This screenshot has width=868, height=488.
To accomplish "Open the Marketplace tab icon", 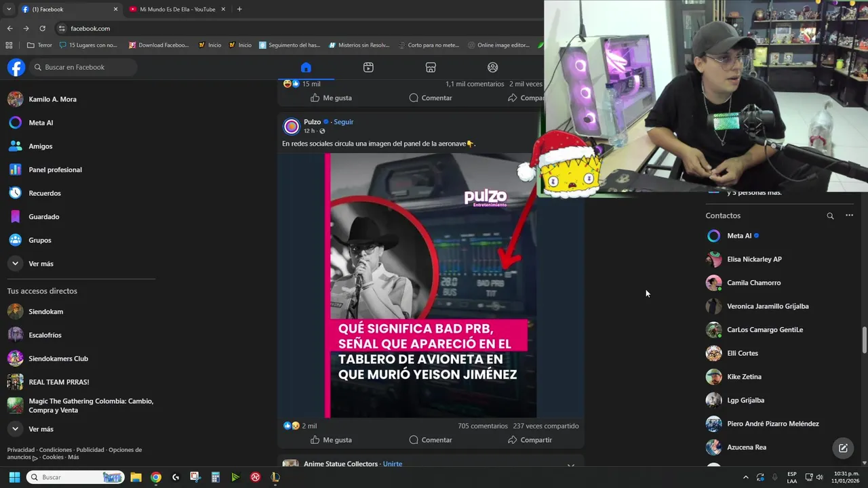I will (x=431, y=67).
